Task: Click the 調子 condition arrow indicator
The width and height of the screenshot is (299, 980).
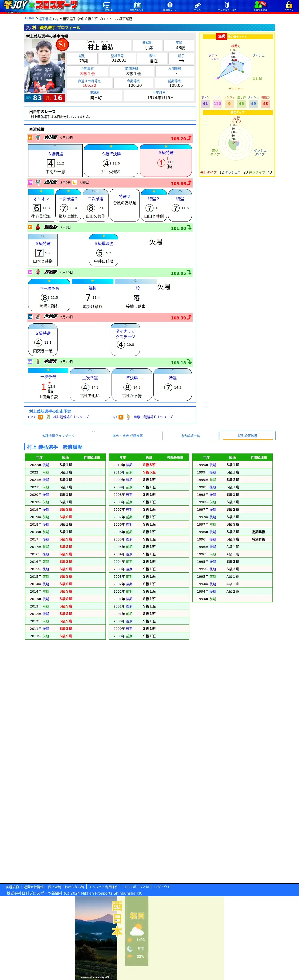Action: [x=181, y=60]
